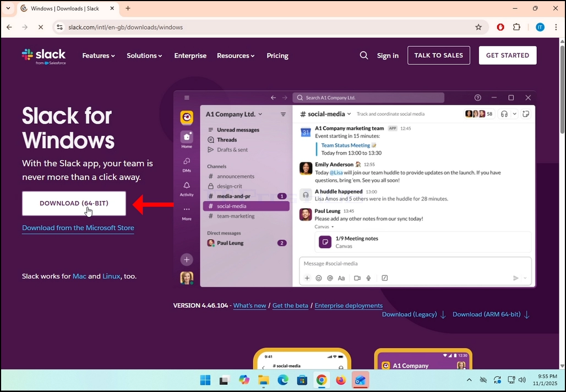Show hidden tray icons chevron

click(x=469, y=380)
